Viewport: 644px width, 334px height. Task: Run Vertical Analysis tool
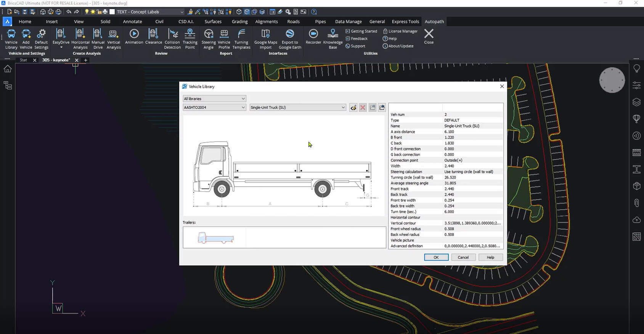pos(114,39)
